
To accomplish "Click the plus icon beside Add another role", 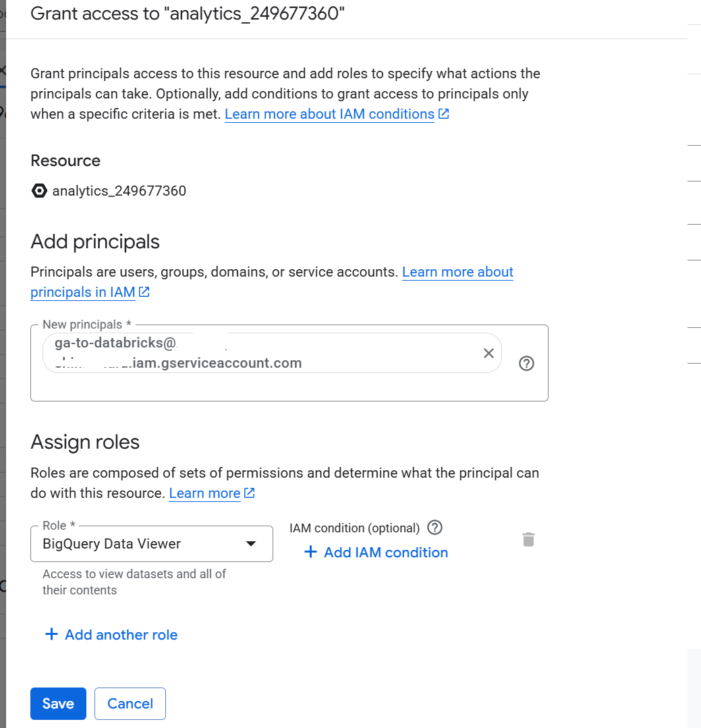I will [x=51, y=635].
